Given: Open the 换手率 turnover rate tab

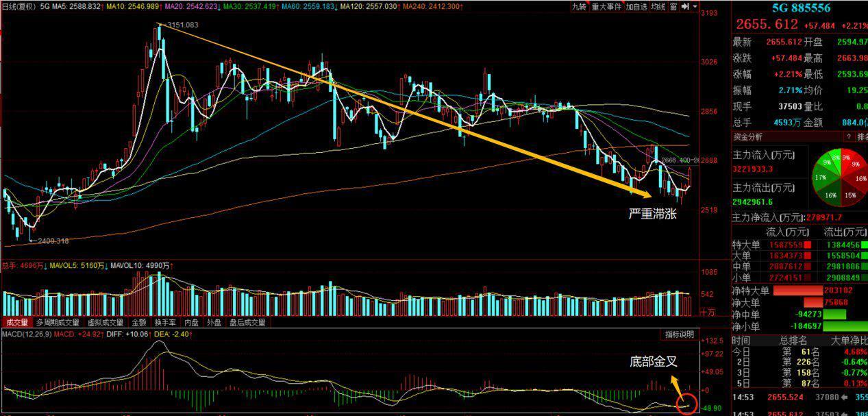Looking at the screenshot, I should point(165,322).
